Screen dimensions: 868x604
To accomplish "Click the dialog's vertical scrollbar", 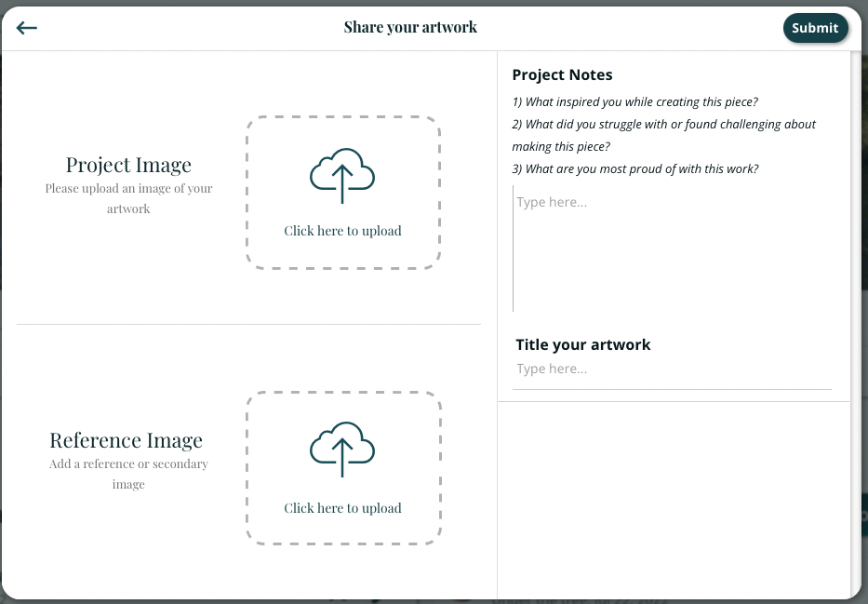I will pos(856,324).
